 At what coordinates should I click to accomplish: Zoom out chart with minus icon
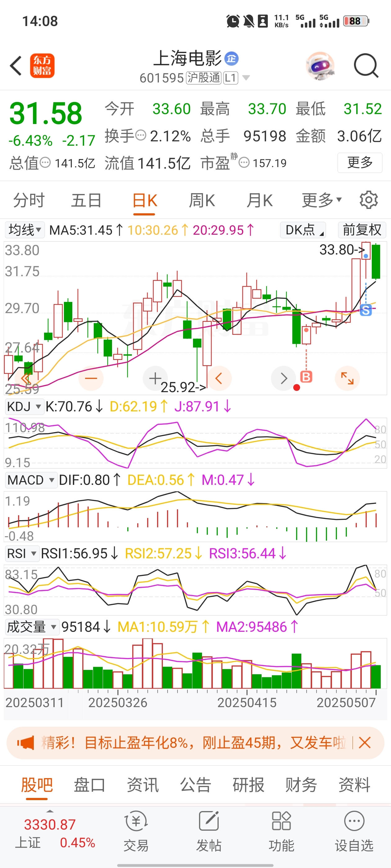(91, 379)
